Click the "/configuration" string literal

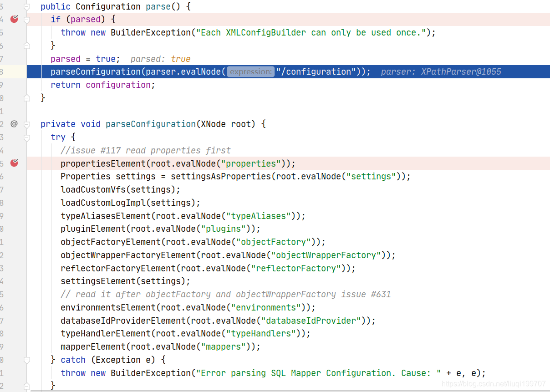[316, 72]
